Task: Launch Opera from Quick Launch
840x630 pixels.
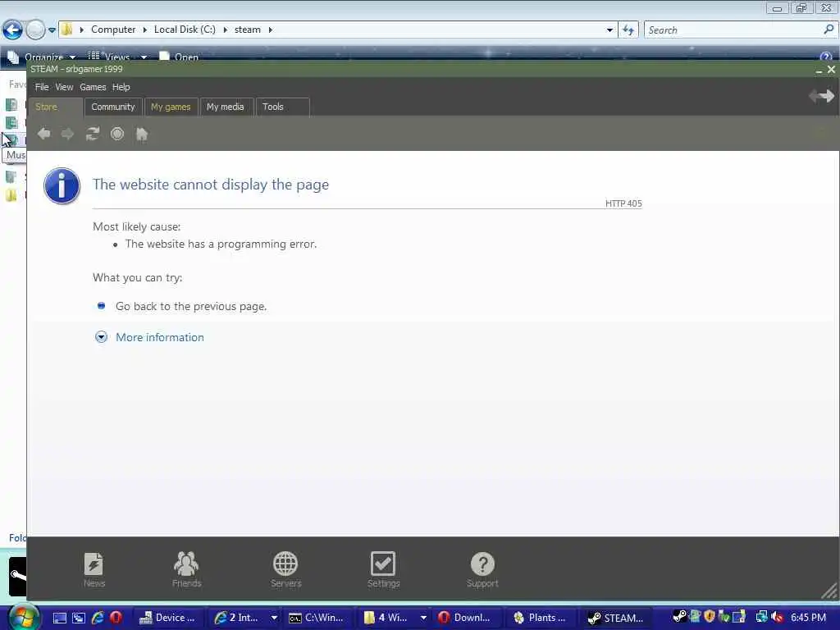Action: pyautogui.click(x=115, y=618)
